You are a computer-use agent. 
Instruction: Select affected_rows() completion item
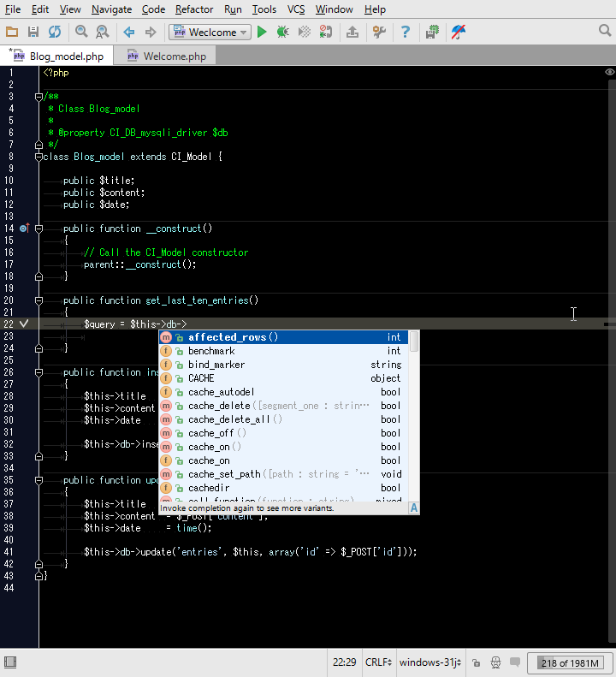coord(283,337)
